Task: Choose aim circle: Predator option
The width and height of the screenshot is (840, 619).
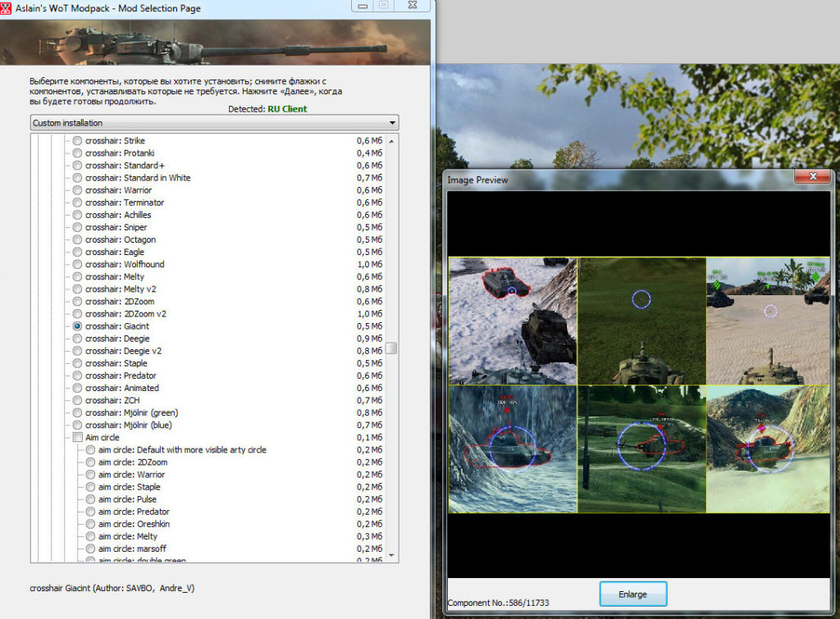Action: tap(90, 512)
